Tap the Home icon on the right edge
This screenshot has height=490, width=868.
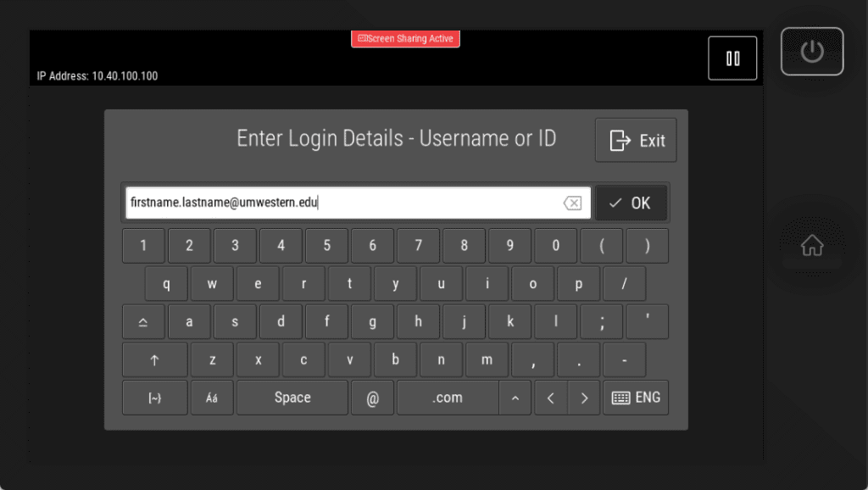811,244
